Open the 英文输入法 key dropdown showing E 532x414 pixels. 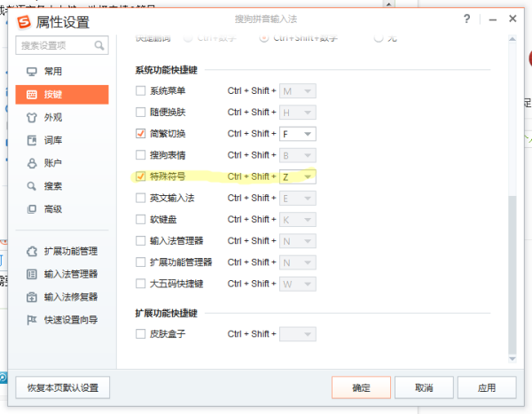point(298,199)
